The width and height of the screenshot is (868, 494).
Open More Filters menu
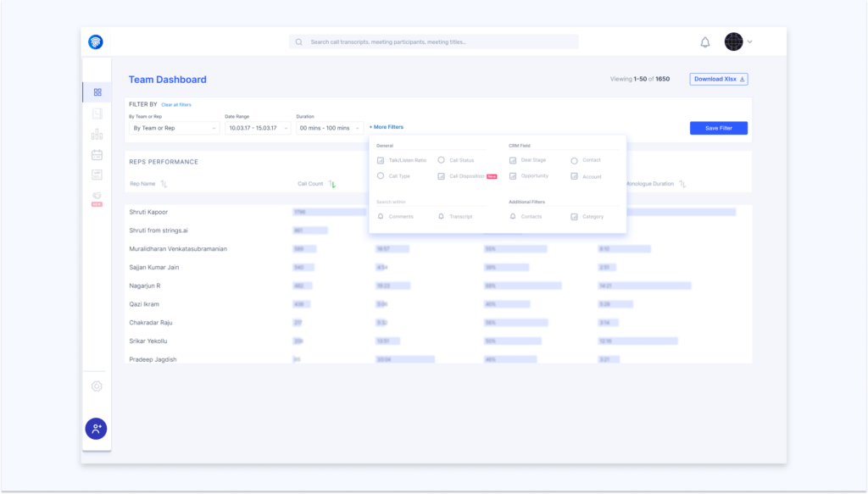click(x=387, y=127)
